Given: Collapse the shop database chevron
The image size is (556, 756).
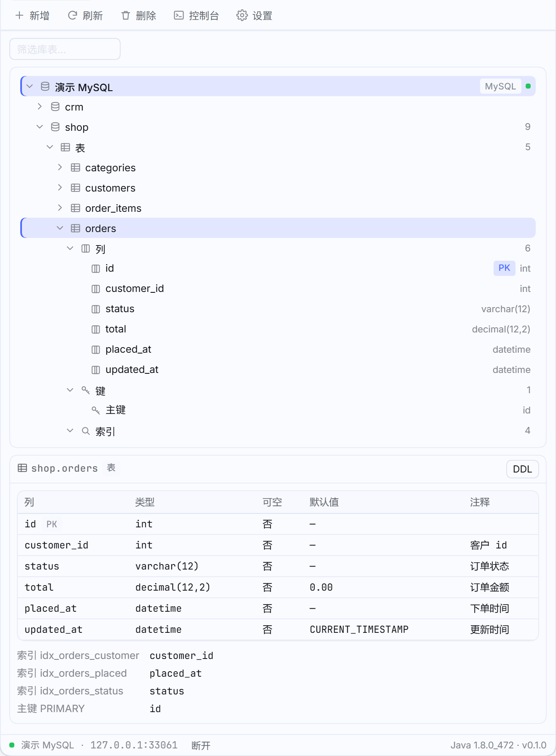Looking at the screenshot, I should tap(40, 127).
